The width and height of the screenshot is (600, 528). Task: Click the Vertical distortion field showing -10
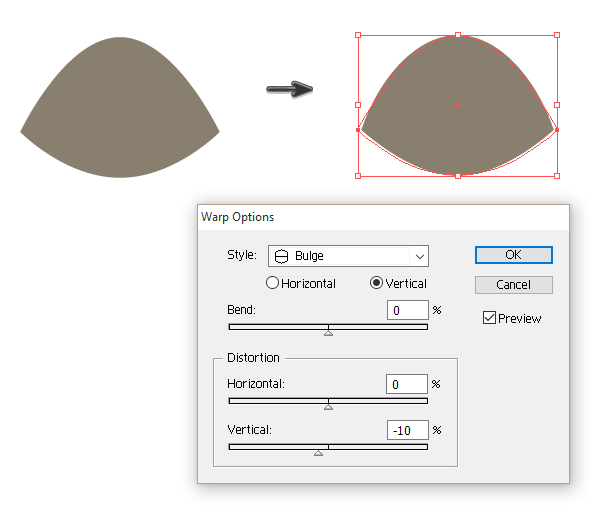coord(406,430)
